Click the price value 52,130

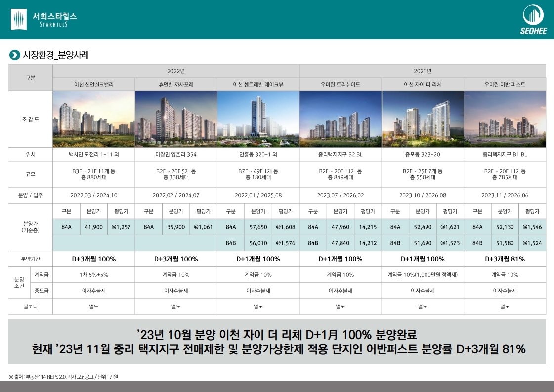click(505, 227)
